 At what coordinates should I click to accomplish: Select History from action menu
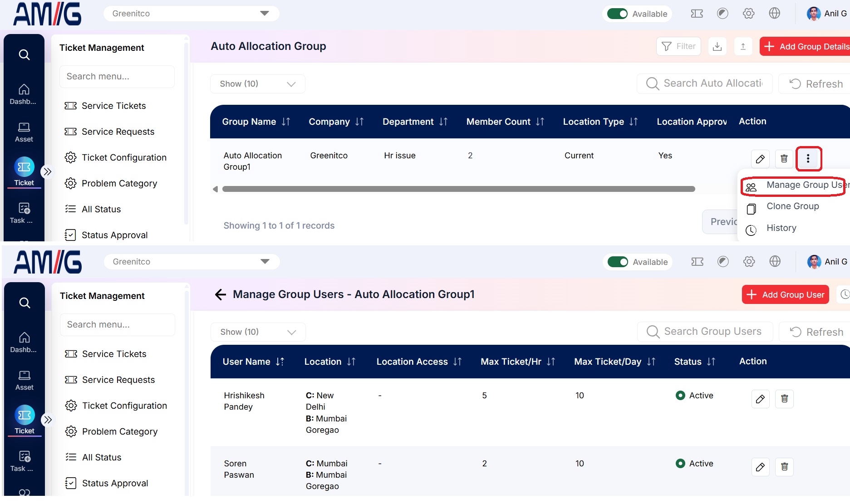tap(781, 228)
